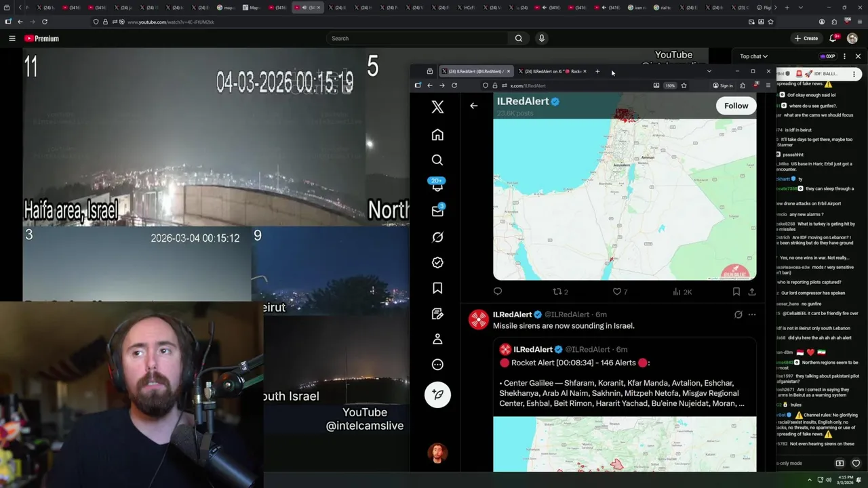Viewport: 868px width, 488px height.
Task: Open Profile in the X sidebar
Action: 437,339
